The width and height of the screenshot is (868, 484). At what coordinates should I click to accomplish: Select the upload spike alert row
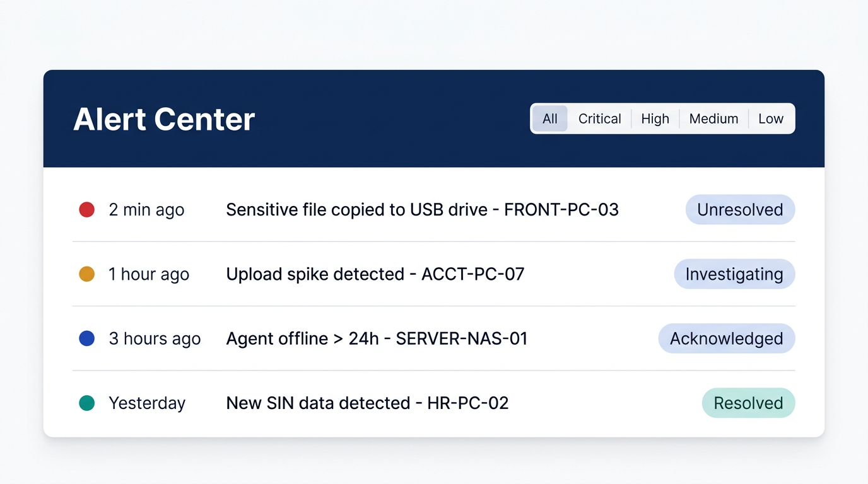pyautogui.click(x=375, y=274)
